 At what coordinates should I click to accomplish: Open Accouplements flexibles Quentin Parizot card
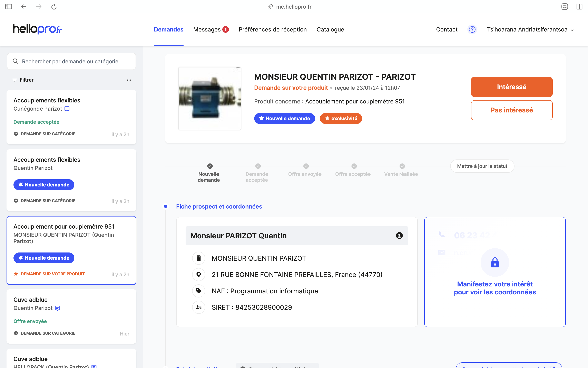(71, 180)
